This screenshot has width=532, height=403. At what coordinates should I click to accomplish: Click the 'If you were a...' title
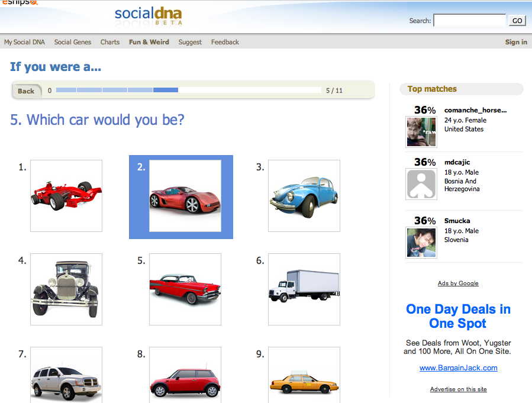(x=56, y=67)
